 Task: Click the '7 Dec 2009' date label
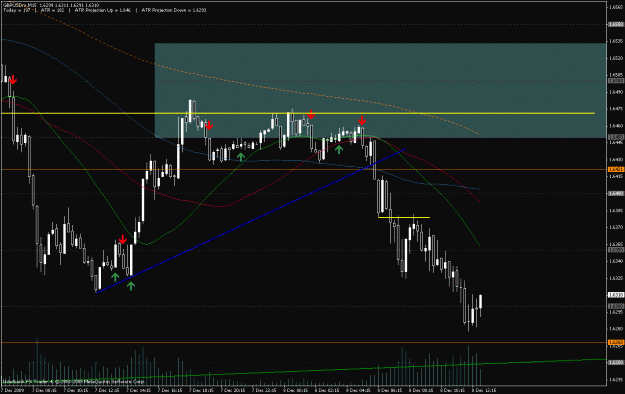13,390
